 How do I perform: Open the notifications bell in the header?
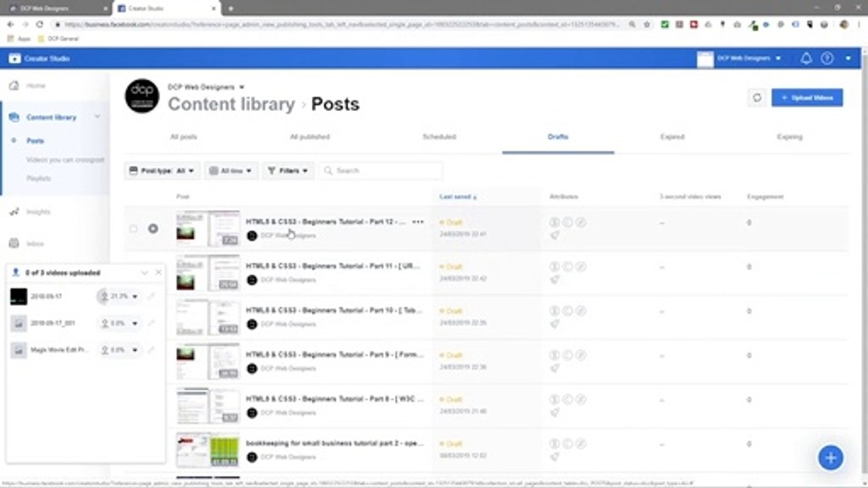click(x=806, y=59)
